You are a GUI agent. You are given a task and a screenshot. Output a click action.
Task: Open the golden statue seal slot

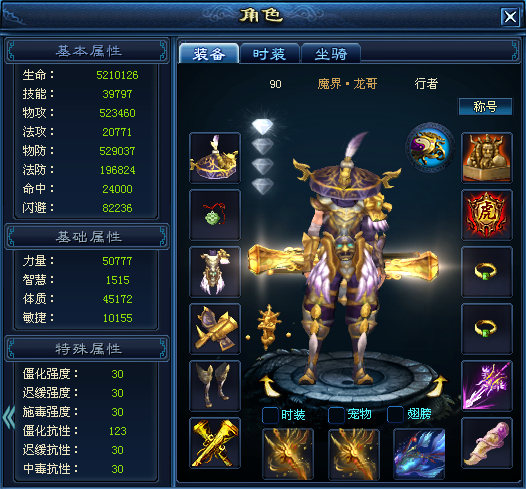pos(487,158)
